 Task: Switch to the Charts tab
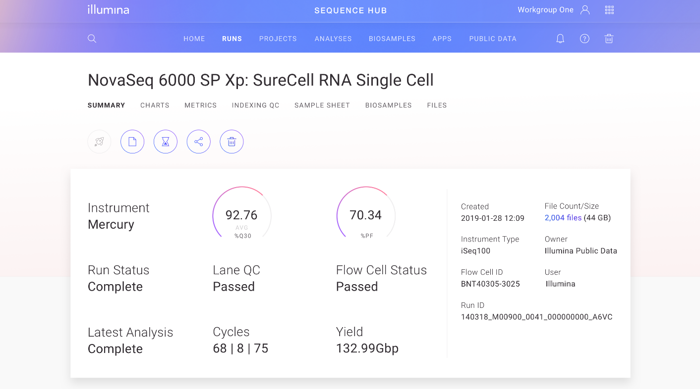tap(154, 105)
